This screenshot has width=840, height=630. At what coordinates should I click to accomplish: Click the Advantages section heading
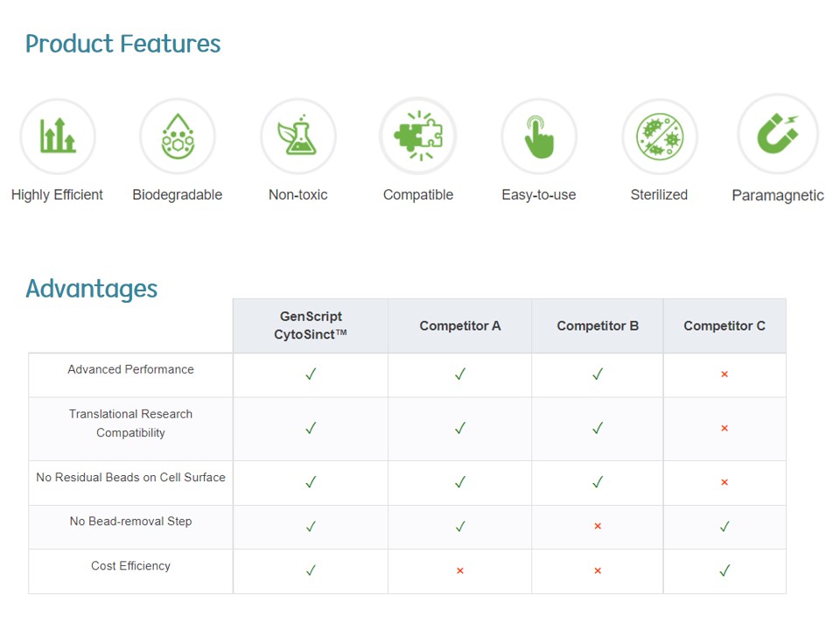[92, 289]
